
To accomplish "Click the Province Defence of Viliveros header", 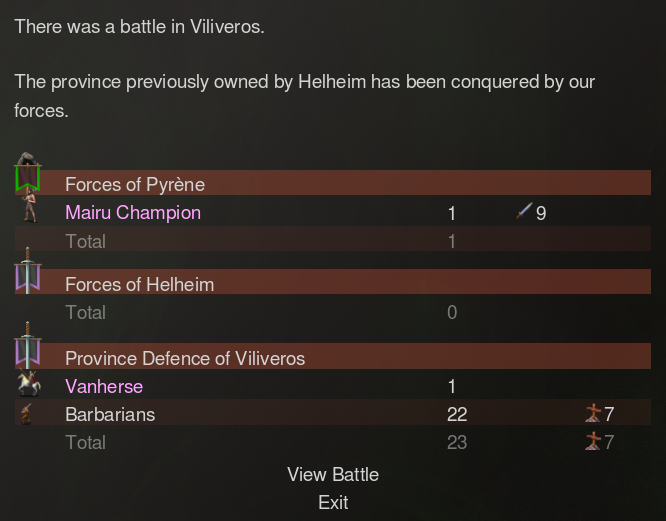I will point(333,356).
